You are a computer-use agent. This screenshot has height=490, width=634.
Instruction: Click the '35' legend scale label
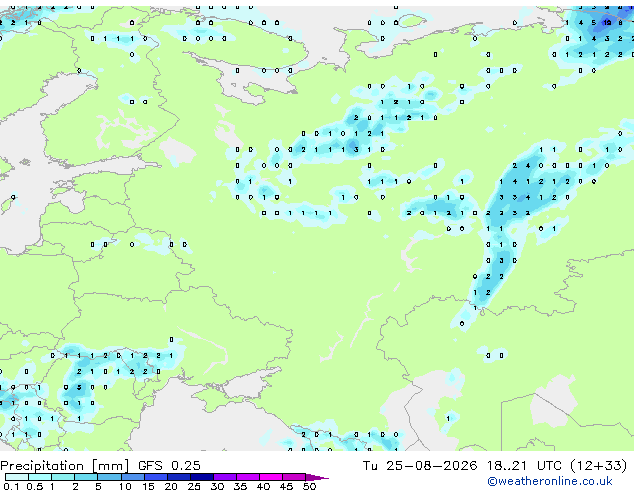[x=240, y=486]
